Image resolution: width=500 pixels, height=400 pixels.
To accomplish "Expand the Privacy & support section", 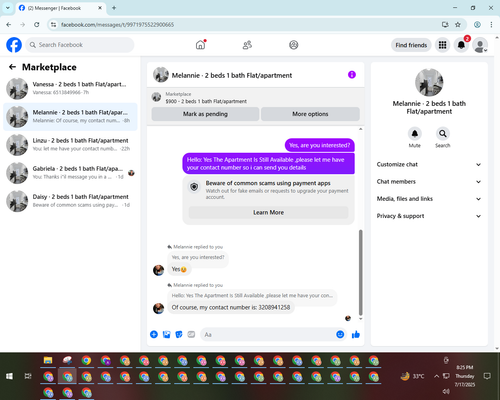I will pyautogui.click(x=429, y=216).
